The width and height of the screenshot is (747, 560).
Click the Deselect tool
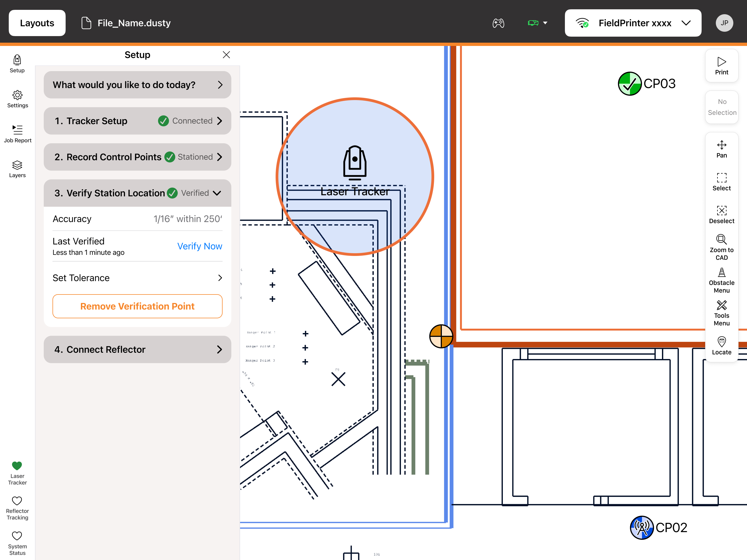tap(721, 215)
